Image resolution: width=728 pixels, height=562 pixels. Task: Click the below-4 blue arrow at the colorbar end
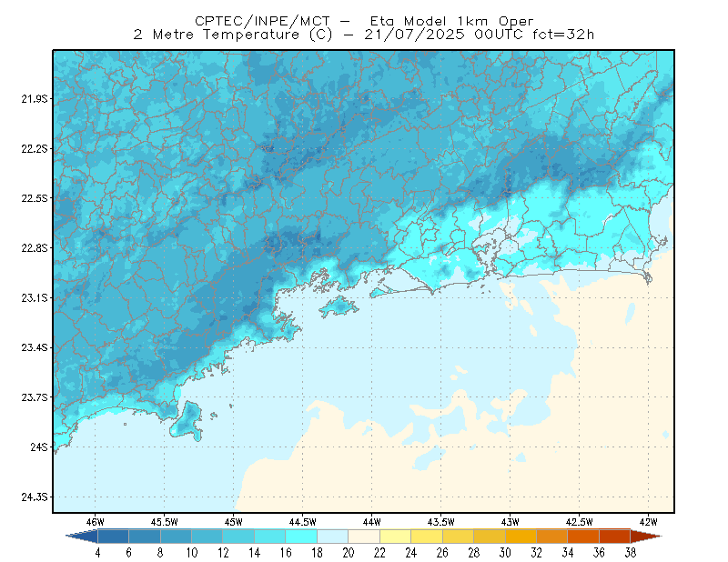click(x=83, y=537)
